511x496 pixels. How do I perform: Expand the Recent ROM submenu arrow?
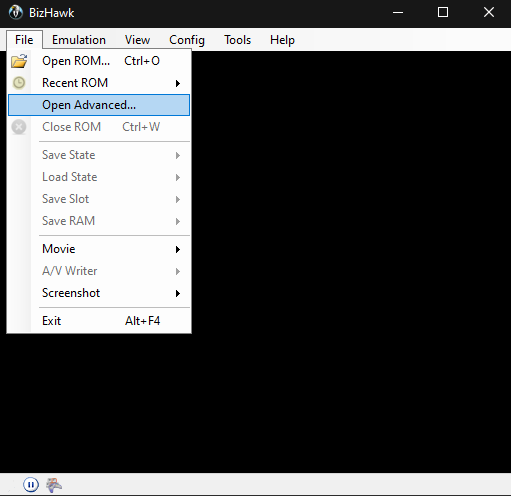point(178,83)
